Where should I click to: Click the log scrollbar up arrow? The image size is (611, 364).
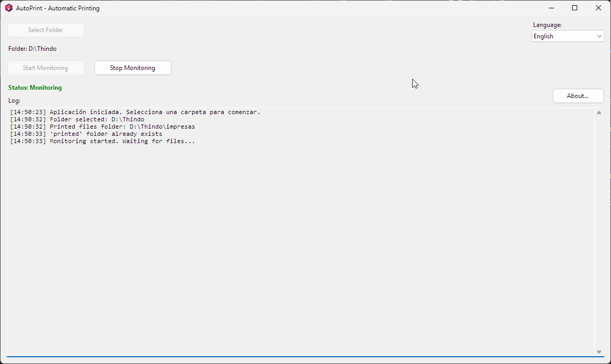point(599,113)
